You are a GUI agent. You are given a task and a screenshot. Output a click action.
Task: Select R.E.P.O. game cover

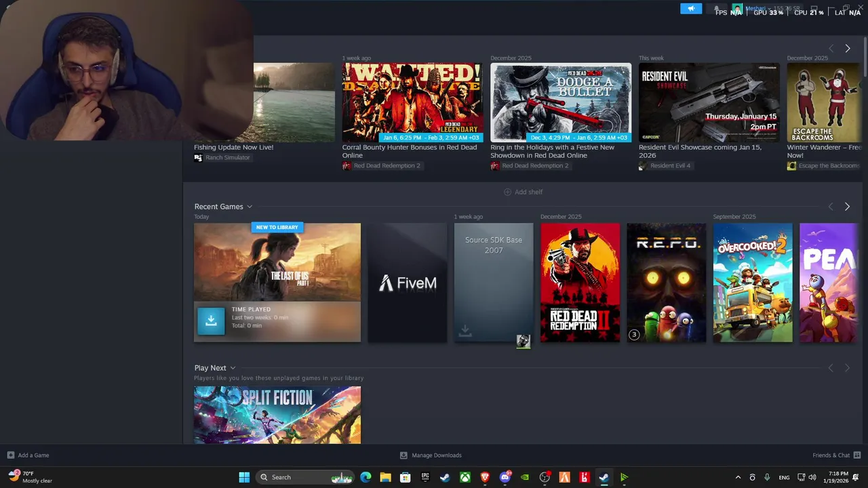(x=666, y=283)
